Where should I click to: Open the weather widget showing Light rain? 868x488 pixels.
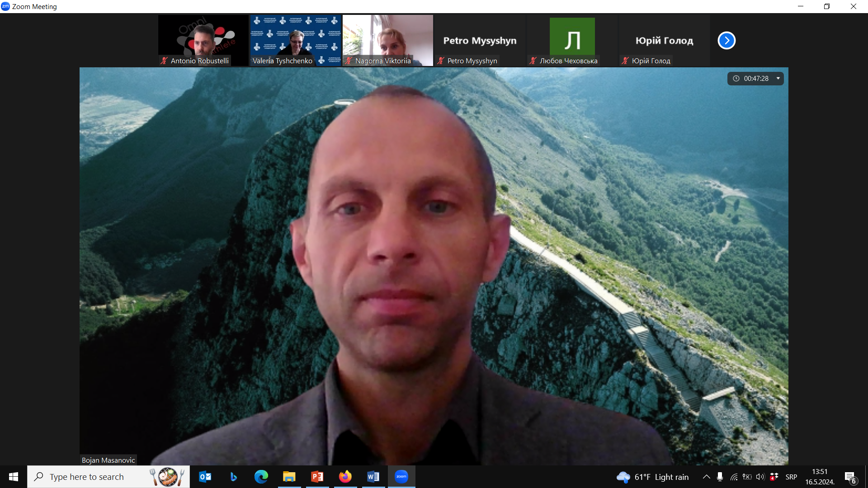pyautogui.click(x=652, y=477)
